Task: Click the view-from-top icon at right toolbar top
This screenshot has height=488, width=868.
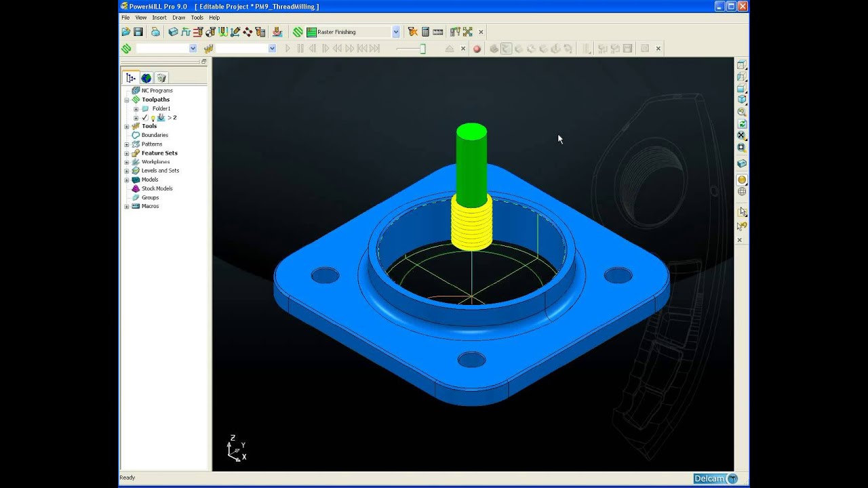Action: pyautogui.click(x=742, y=65)
